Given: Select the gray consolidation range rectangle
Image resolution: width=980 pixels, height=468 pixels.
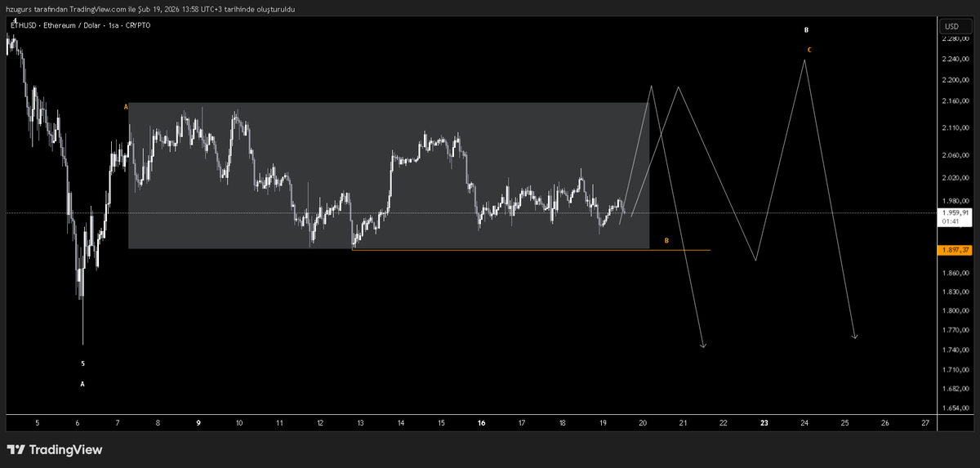Looking at the screenshot, I should 389,176.
